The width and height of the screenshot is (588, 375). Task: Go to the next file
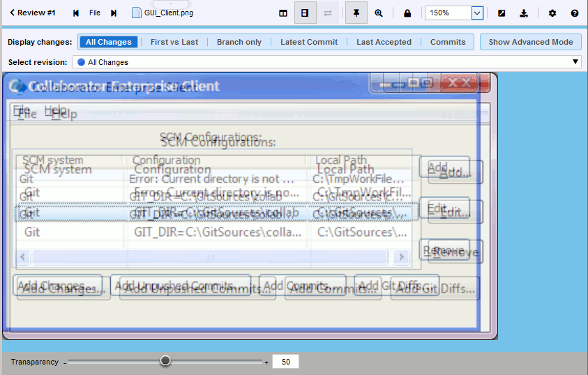[114, 13]
